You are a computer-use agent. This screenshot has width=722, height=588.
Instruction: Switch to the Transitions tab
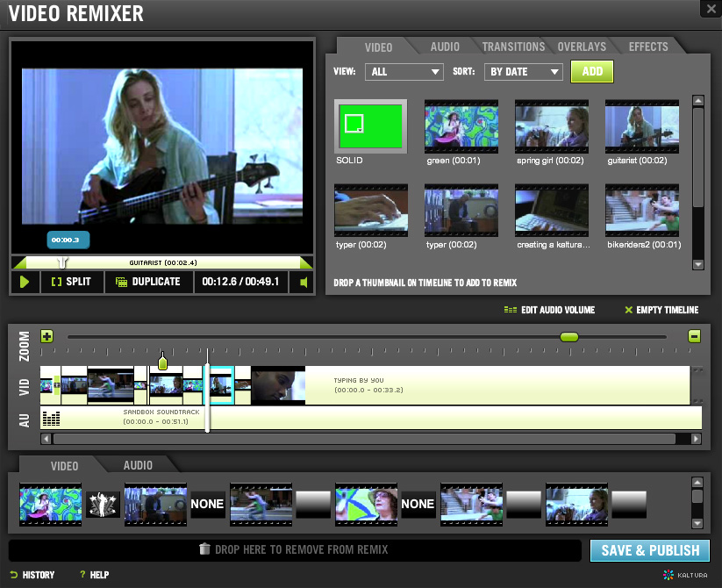coord(513,47)
